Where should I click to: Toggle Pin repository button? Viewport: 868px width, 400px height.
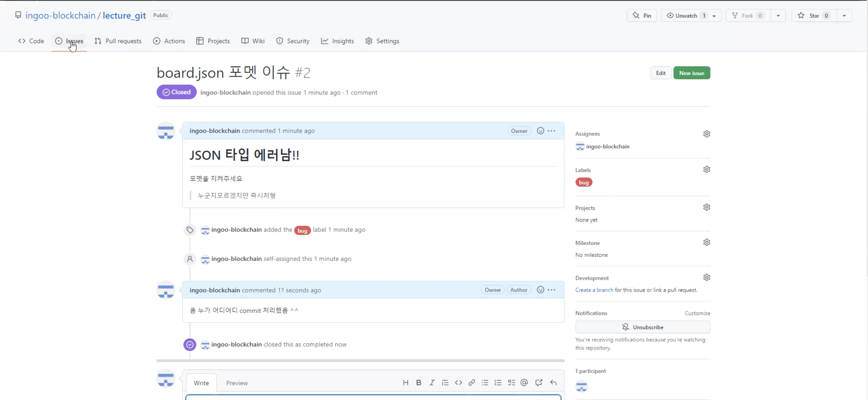click(x=642, y=16)
